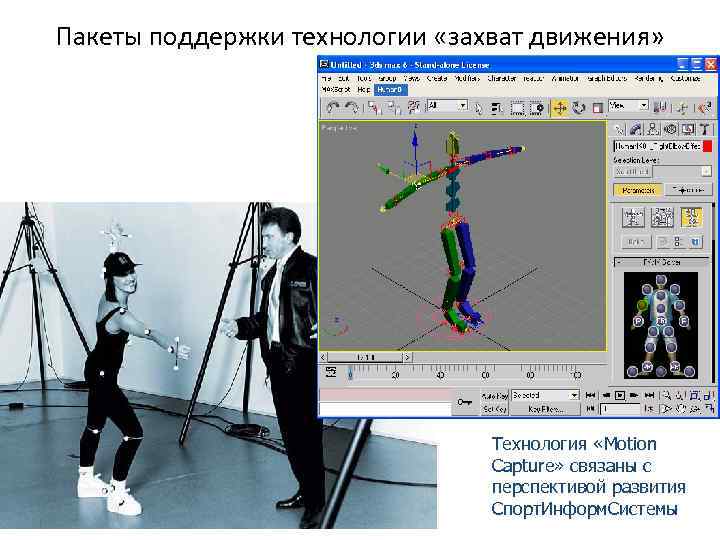Image resolution: width=720 pixels, height=540 pixels.
Task: Open the selection filter 'All' dropdown
Action: coord(447,106)
